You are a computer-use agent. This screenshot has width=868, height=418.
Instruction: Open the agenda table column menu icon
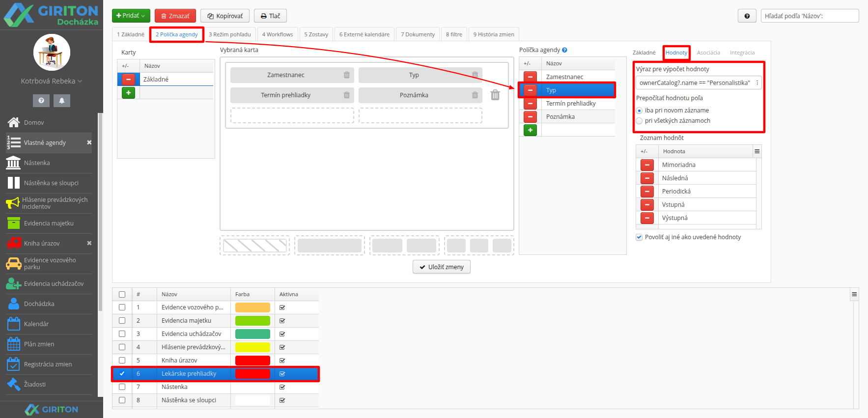coord(854,294)
